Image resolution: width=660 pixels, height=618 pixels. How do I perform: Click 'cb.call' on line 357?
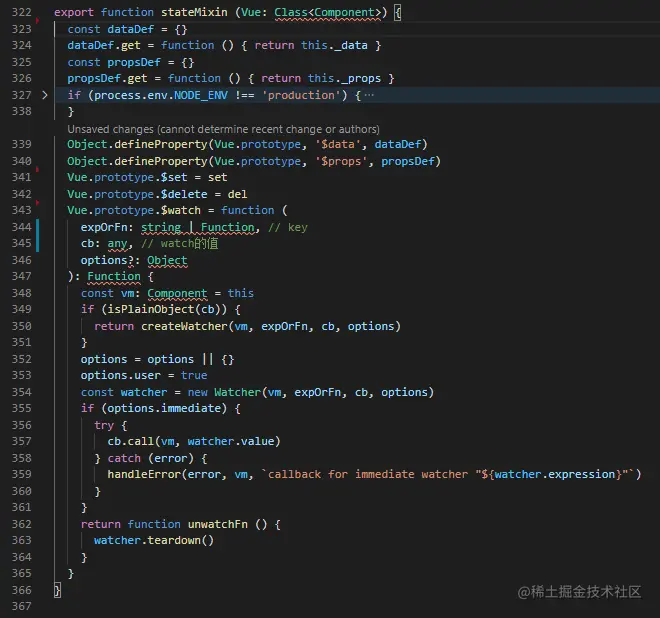click(x=130, y=441)
